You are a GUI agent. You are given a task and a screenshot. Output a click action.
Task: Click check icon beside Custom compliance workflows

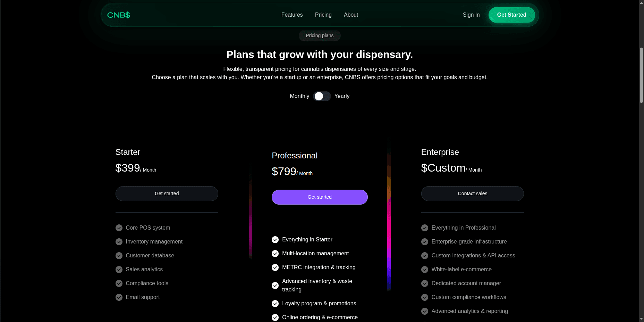(x=425, y=297)
